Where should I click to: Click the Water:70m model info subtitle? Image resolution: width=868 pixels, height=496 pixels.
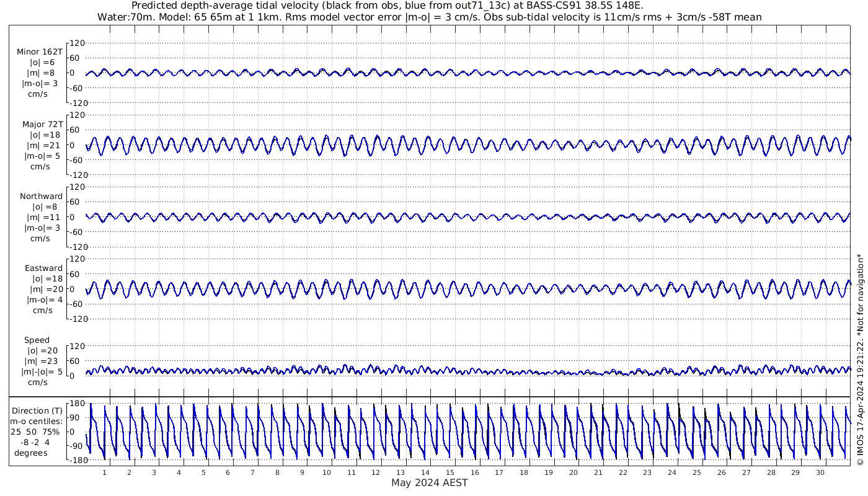[430, 17]
